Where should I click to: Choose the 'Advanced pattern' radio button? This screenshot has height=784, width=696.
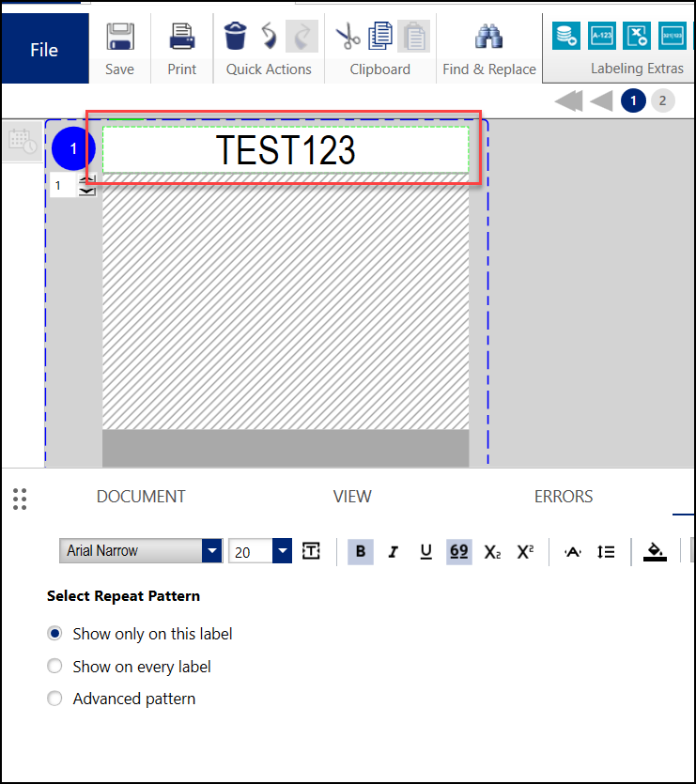[55, 699]
